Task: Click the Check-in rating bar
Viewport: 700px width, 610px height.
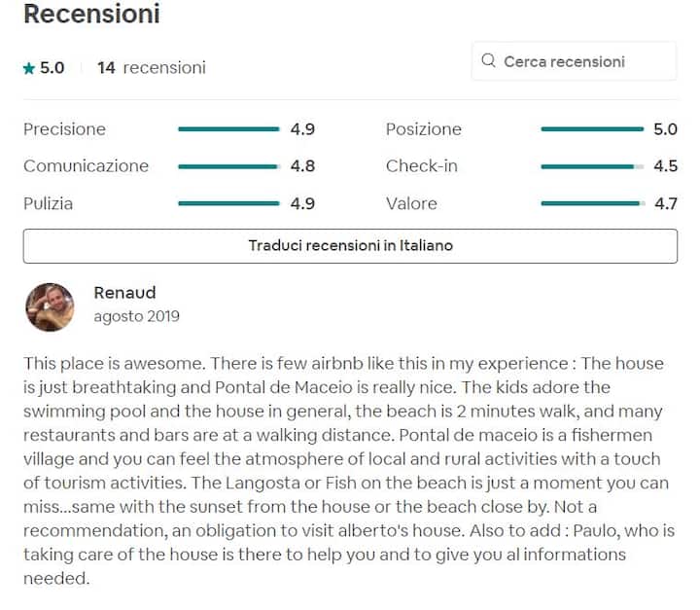Action: (591, 166)
